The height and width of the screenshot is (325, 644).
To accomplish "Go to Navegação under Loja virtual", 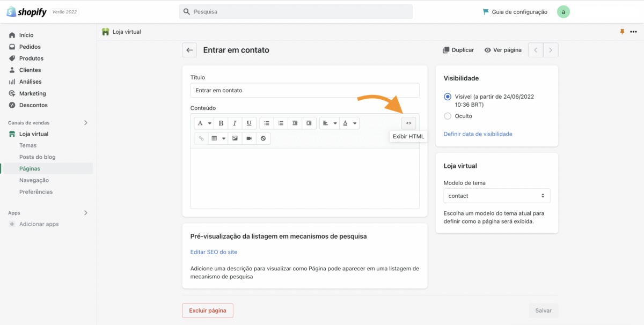I will [x=34, y=180].
